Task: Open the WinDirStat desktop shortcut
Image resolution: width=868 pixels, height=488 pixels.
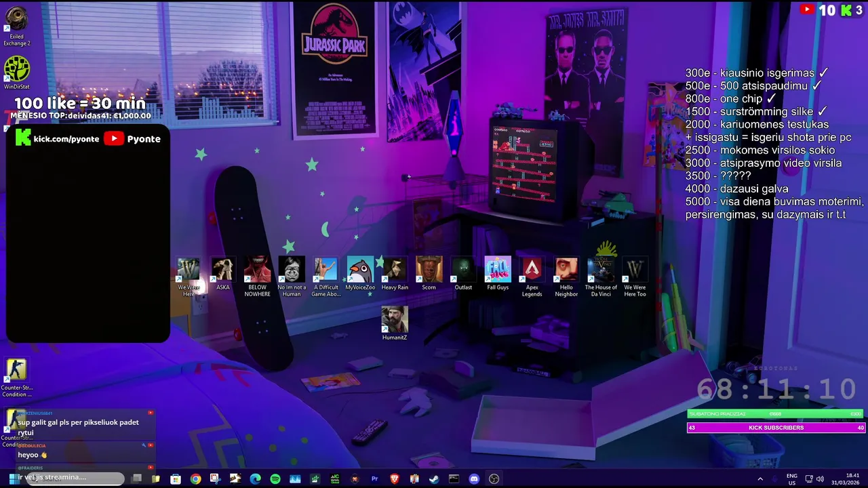Action: [x=16, y=73]
